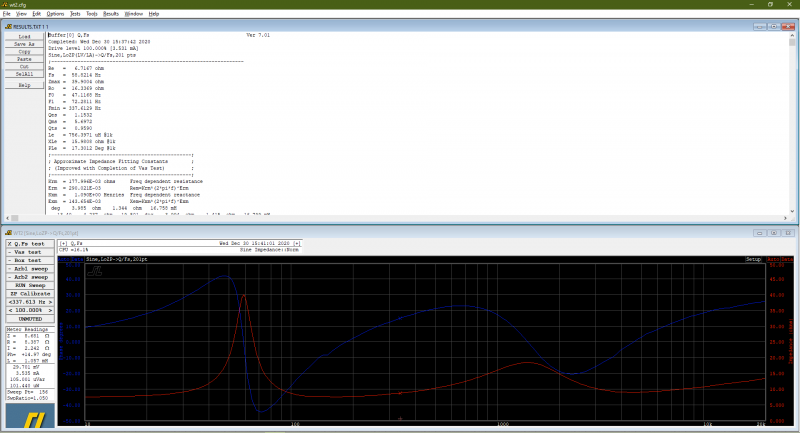Image resolution: width=800 pixels, height=433 pixels.
Task: Click the RUN Sweep button
Action: [30, 285]
